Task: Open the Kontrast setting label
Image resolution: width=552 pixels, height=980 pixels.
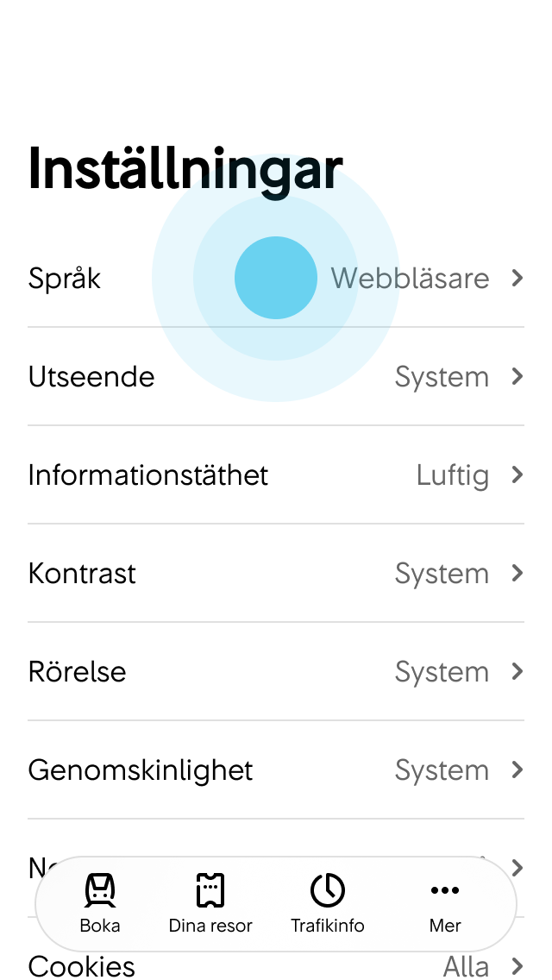Action: click(82, 573)
